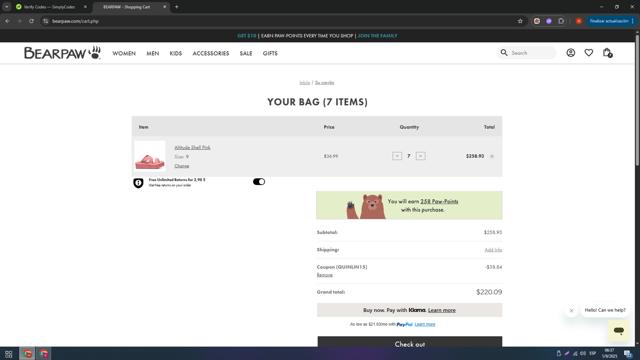Open the Altitude Shell Pink product link
The image size is (640, 360).
tap(192, 147)
